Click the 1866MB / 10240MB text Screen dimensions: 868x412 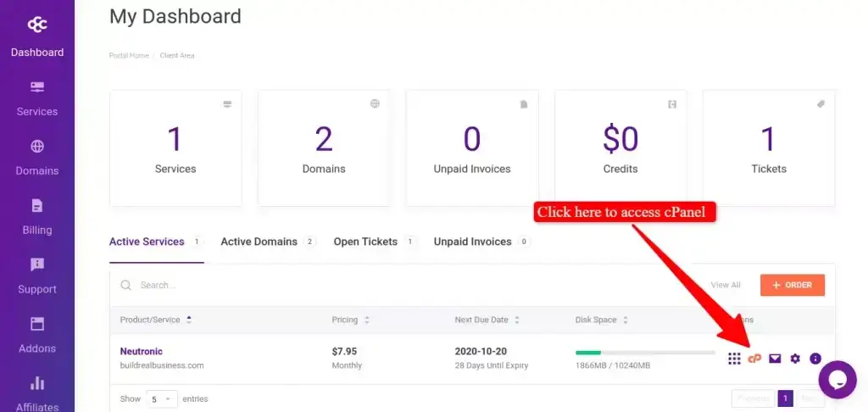pyautogui.click(x=613, y=365)
